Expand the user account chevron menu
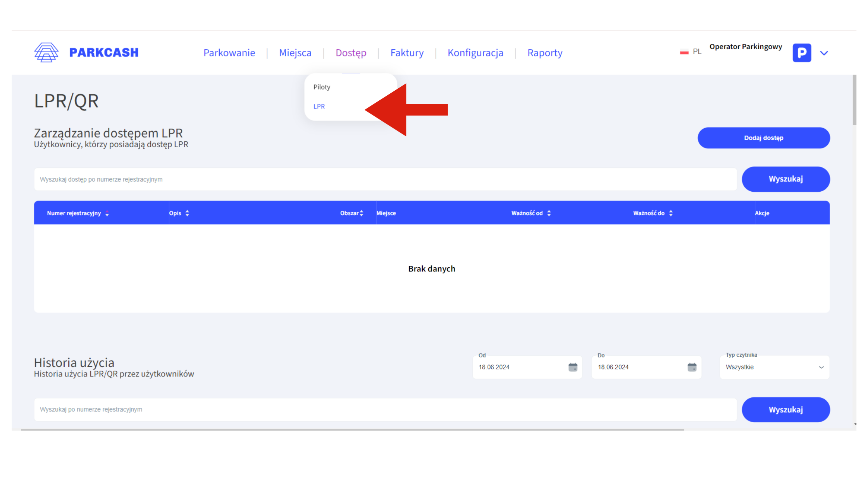Viewport: 868px width, 488px height. [x=824, y=53]
